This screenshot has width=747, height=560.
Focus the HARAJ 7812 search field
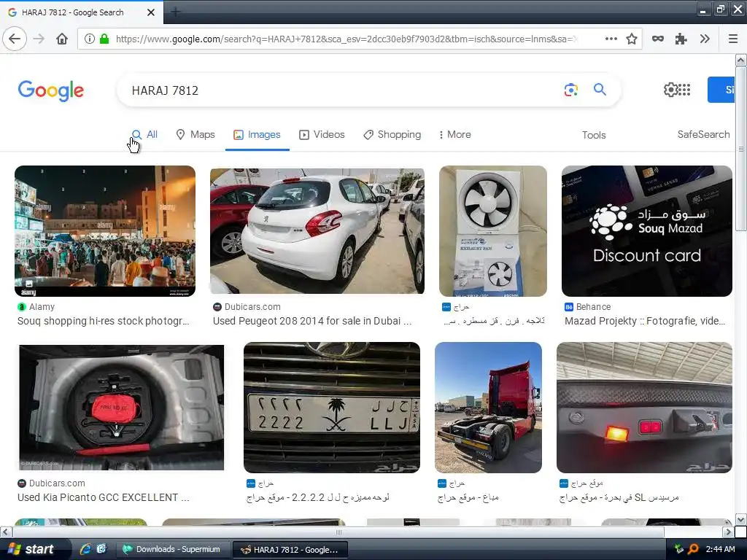pos(343,90)
